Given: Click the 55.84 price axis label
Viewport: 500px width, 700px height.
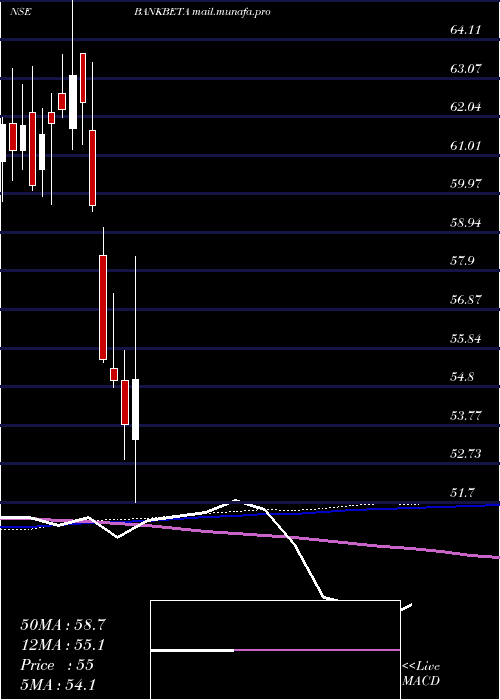Looking at the screenshot, I should [465, 338].
